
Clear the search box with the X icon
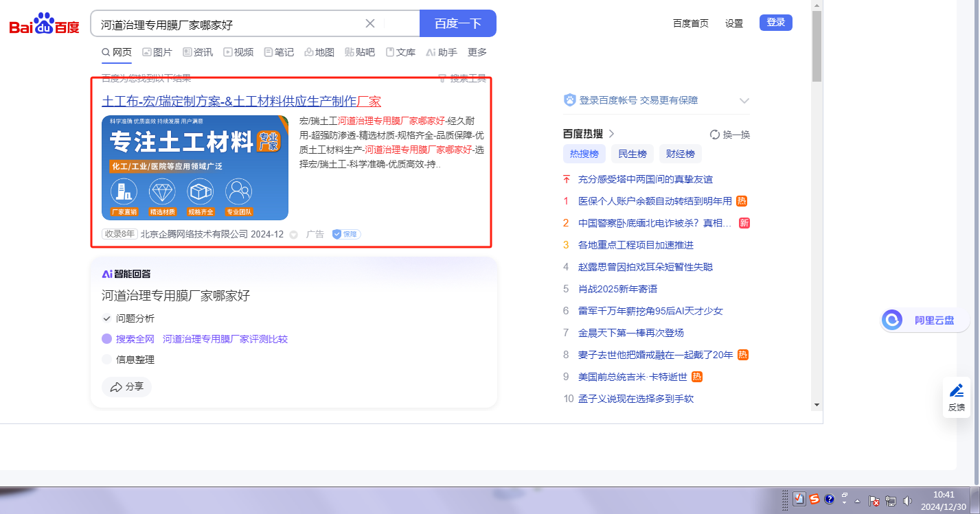tap(369, 23)
